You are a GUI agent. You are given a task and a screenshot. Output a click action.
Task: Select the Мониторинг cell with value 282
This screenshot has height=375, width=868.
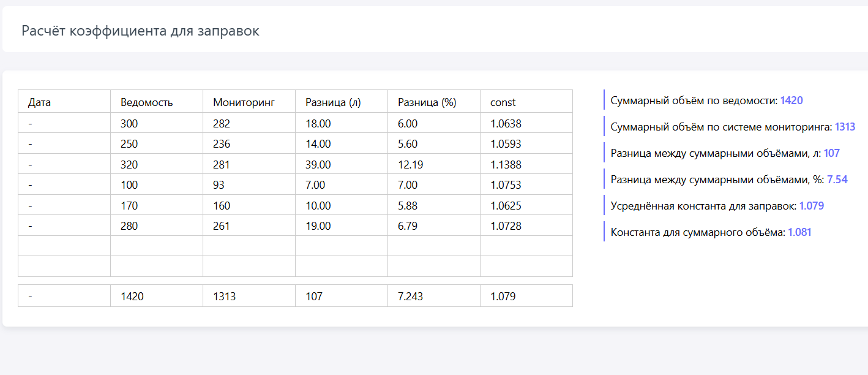point(249,124)
